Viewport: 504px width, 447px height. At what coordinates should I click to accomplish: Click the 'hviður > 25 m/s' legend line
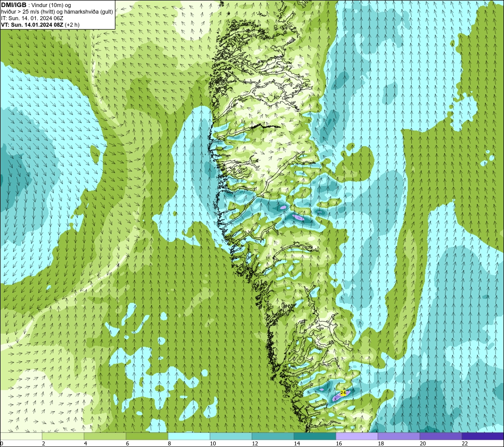tap(57, 12)
